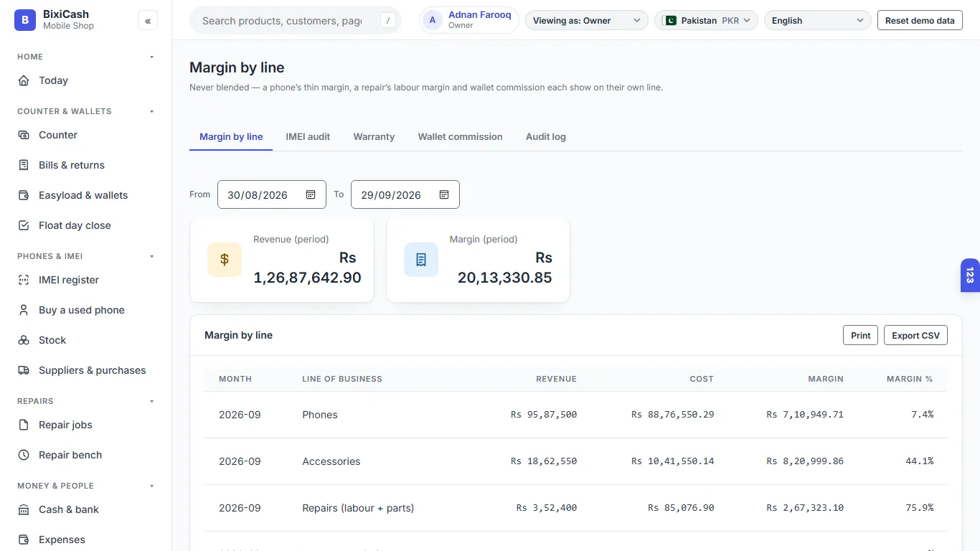Click the Float day close icon
This screenshot has height=551, width=980.
(24, 225)
